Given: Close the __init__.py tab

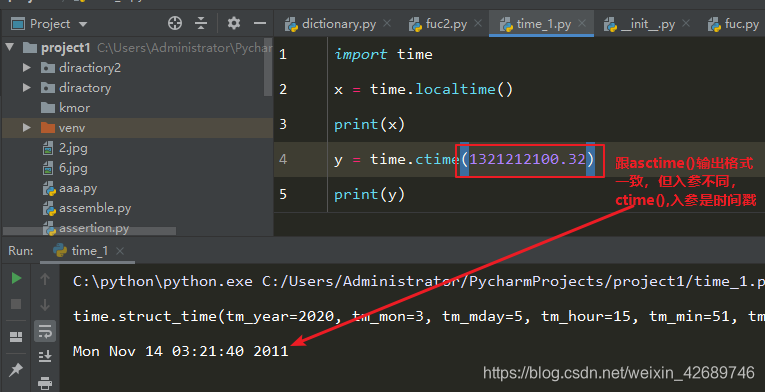Looking at the screenshot, I should [x=686, y=23].
